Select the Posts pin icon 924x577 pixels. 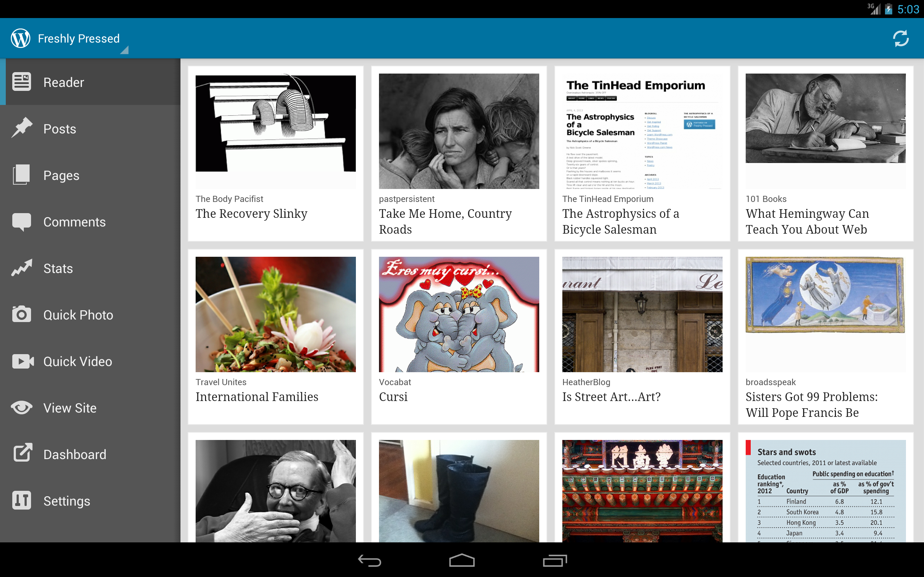pos(22,128)
